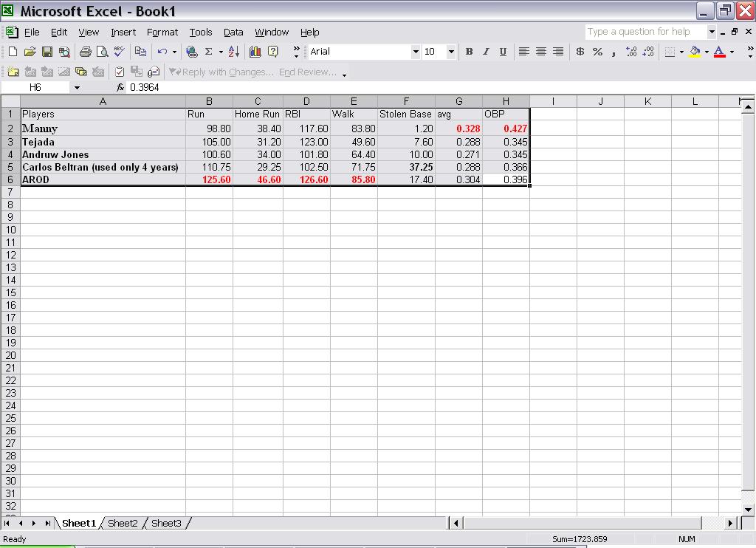Image resolution: width=756 pixels, height=548 pixels.
Task: Switch to the Sheet2 tab
Action: tap(123, 523)
